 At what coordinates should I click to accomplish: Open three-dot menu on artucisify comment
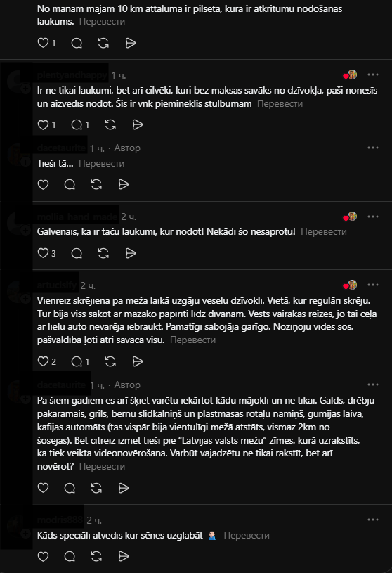click(x=373, y=285)
